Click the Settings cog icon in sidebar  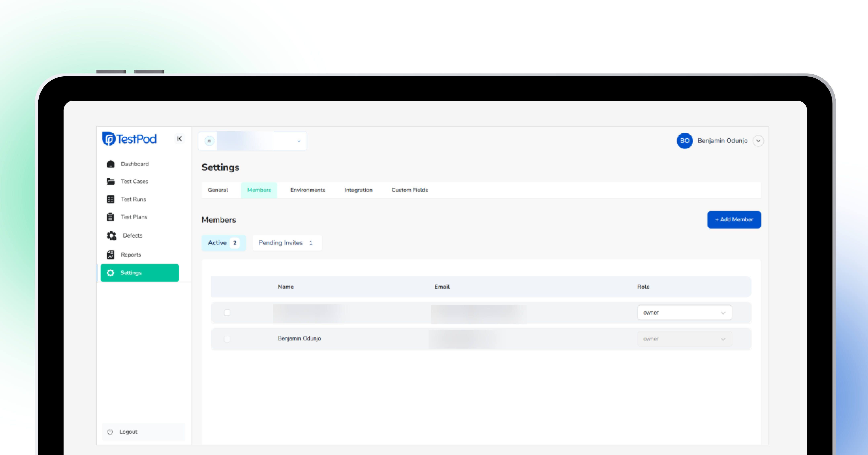(x=111, y=273)
